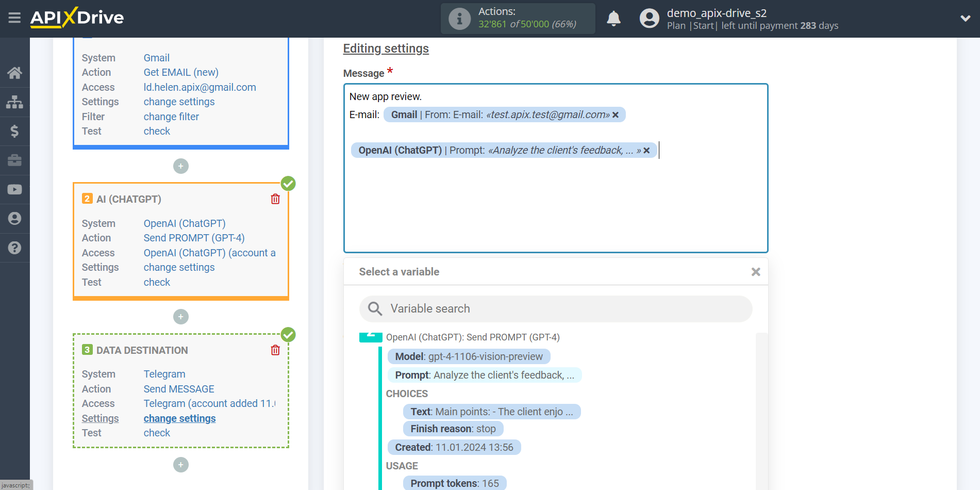
Task: Click AI block check test link
Action: [x=157, y=282]
